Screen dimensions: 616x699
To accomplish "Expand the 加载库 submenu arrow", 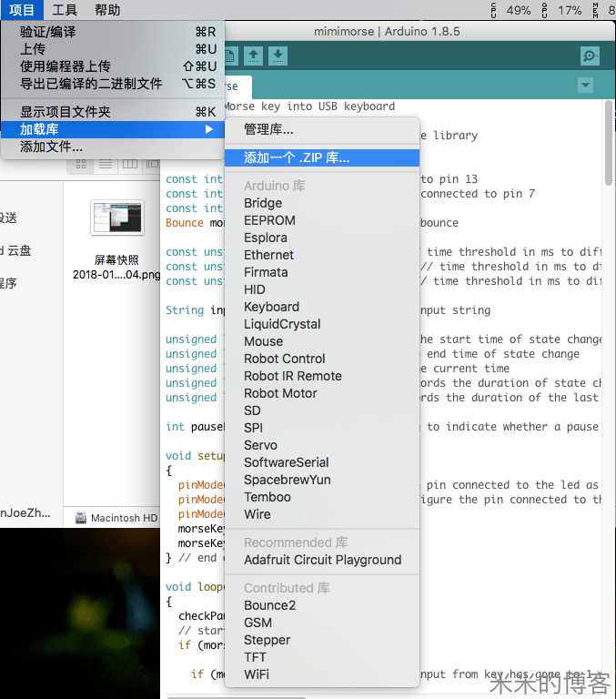I will pos(208,129).
